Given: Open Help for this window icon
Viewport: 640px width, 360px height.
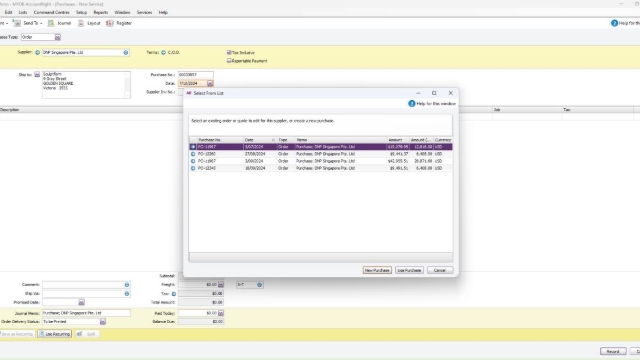Looking at the screenshot, I should click(x=411, y=104).
